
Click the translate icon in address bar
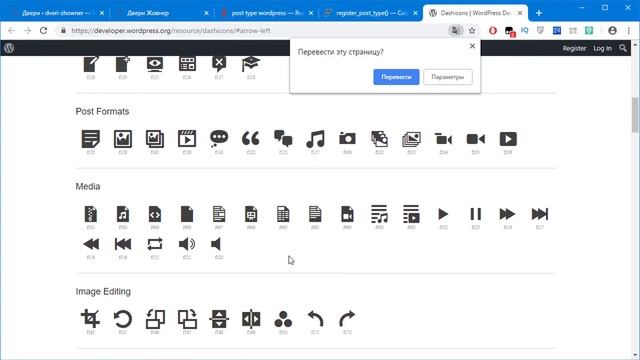(455, 31)
